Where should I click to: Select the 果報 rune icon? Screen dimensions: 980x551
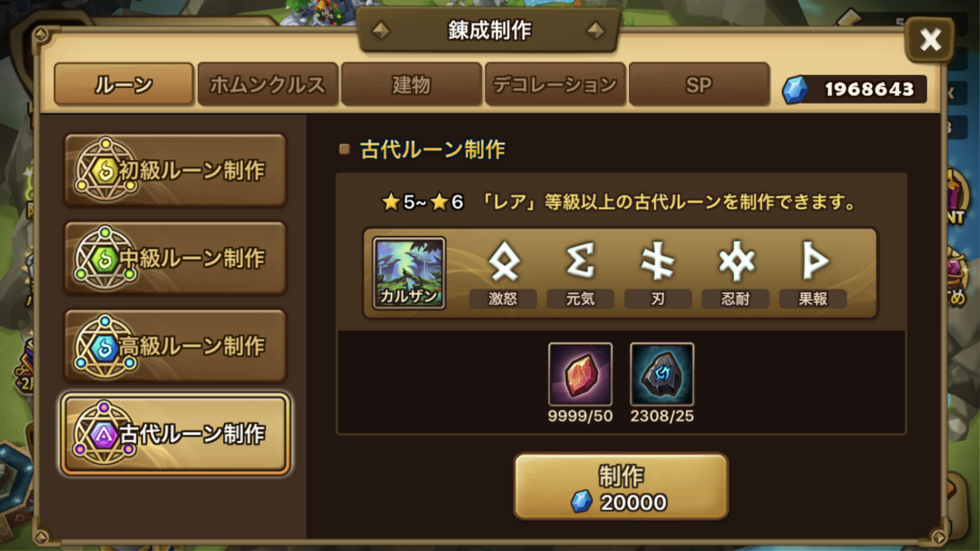pyautogui.click(x=813, y=262)
